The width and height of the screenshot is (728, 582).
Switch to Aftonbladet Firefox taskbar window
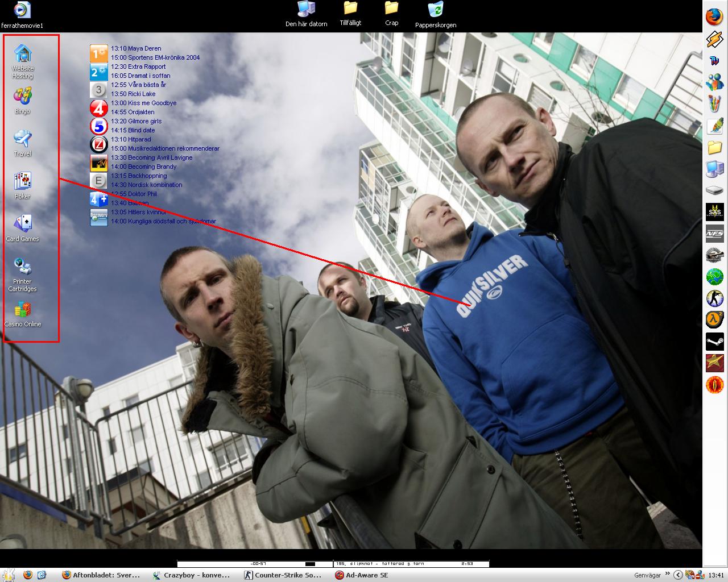tap(101, 575)
